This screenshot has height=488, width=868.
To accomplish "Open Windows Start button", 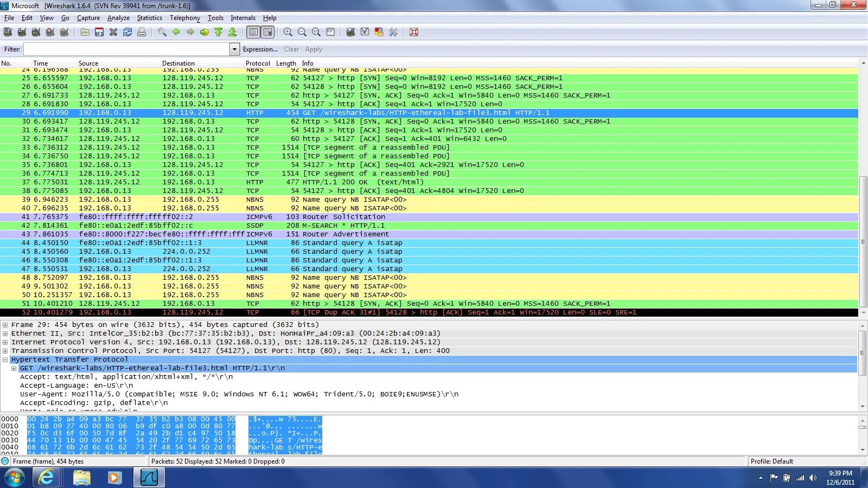I will tap(15, 478).
